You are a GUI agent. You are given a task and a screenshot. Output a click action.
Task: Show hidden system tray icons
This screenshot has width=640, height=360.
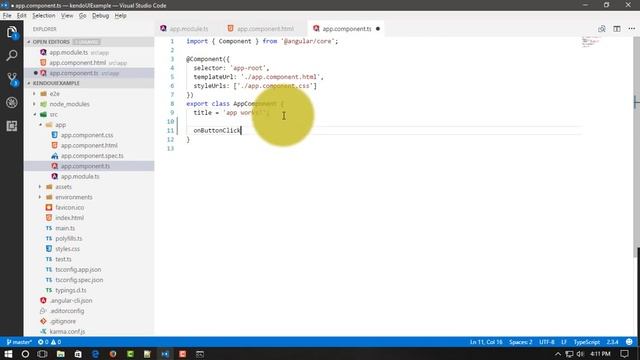point(558,354)
